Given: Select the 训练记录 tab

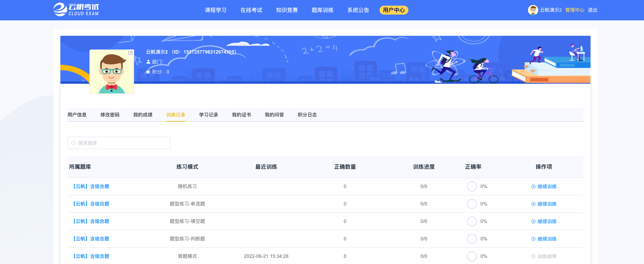Looking at the screenshot, I should pos(176,115).
